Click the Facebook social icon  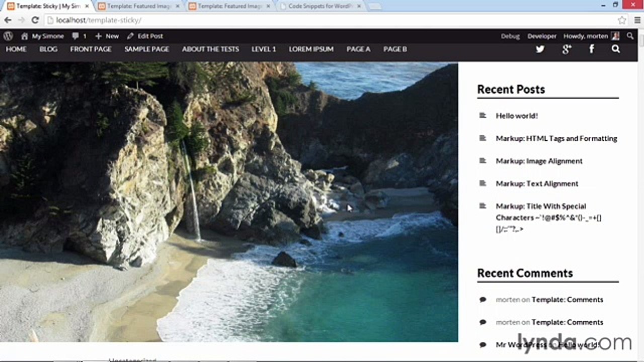[592, 49]
